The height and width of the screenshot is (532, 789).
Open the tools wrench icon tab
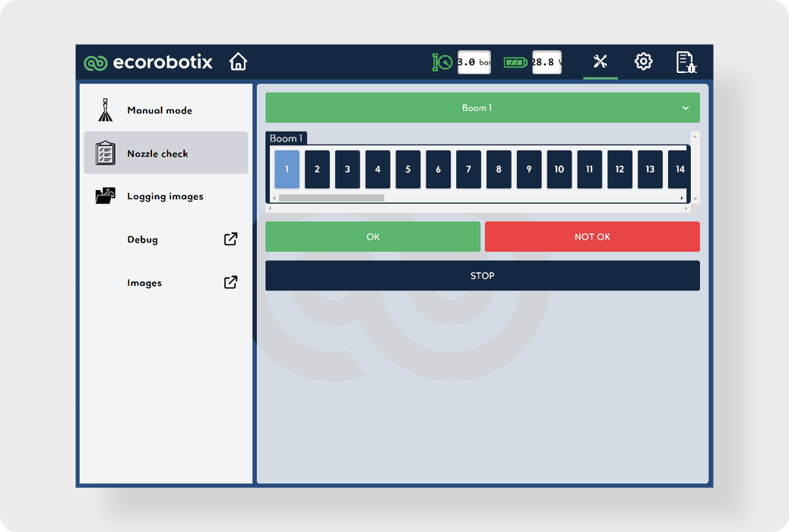[600, 62]
